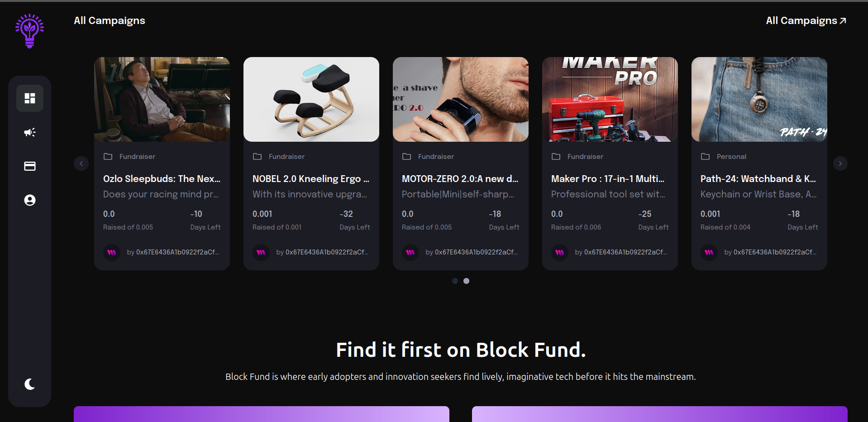868x422 pixels.
Task: Click the Block Fund lightbulb logo
Action: [30, 31]
